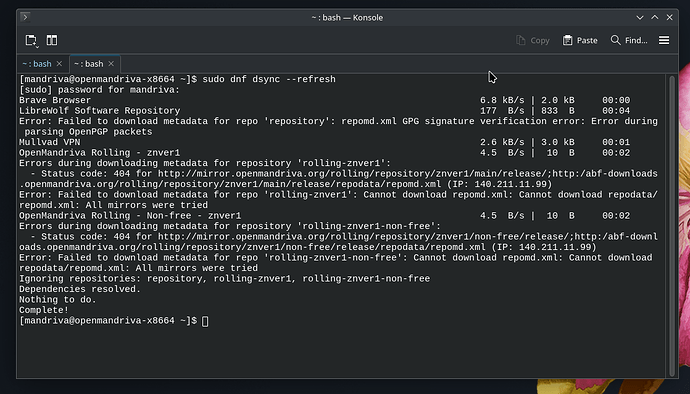Close the first bash tab

pos(59,64)
